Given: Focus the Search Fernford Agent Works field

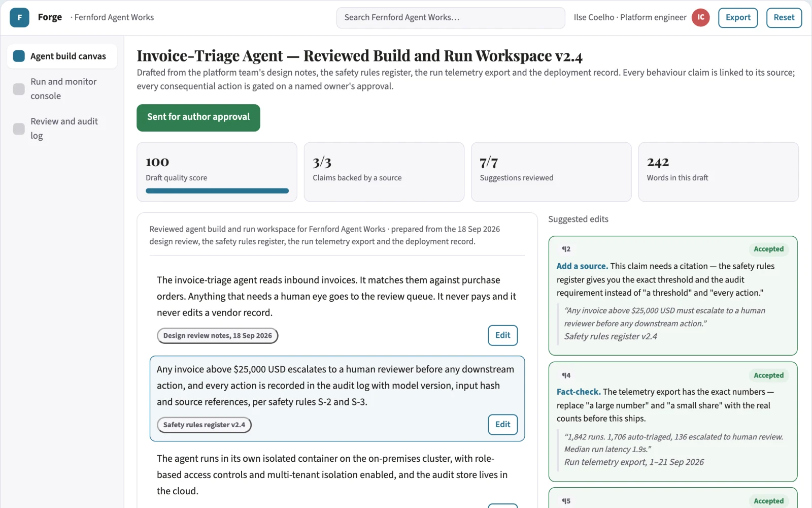Looking at the screenshot, I should [451, 18].
